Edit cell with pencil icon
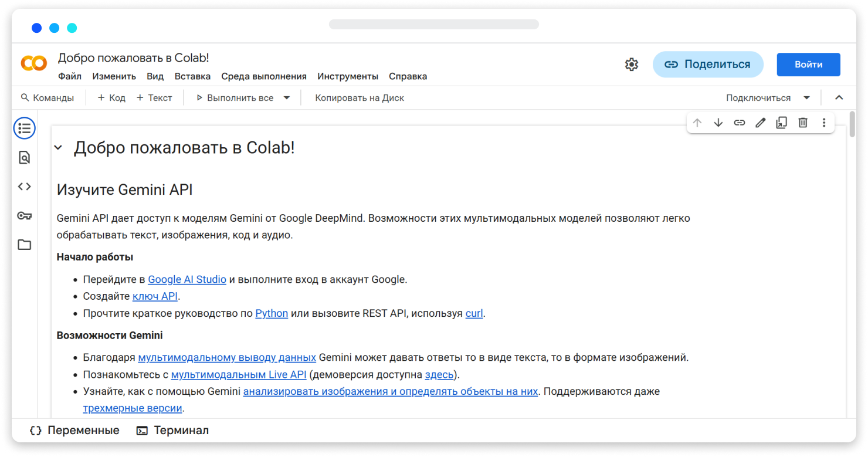This screenshot has width=868, height=457. [x=761, y=123]
